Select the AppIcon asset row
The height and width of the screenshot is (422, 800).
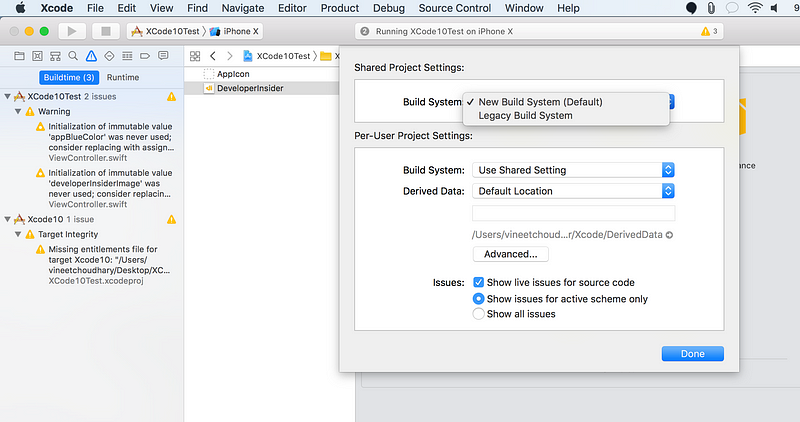[x=261, y=74]
